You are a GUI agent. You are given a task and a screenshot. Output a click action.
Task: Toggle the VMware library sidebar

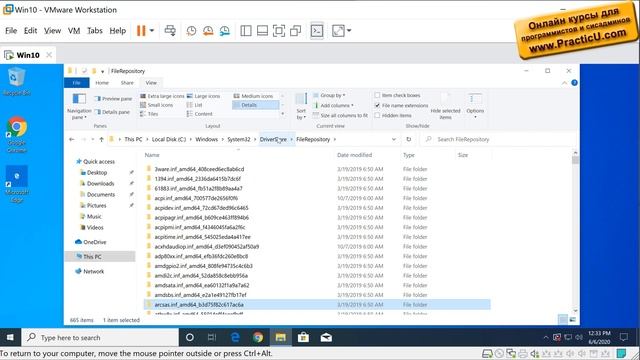(246, 31)
